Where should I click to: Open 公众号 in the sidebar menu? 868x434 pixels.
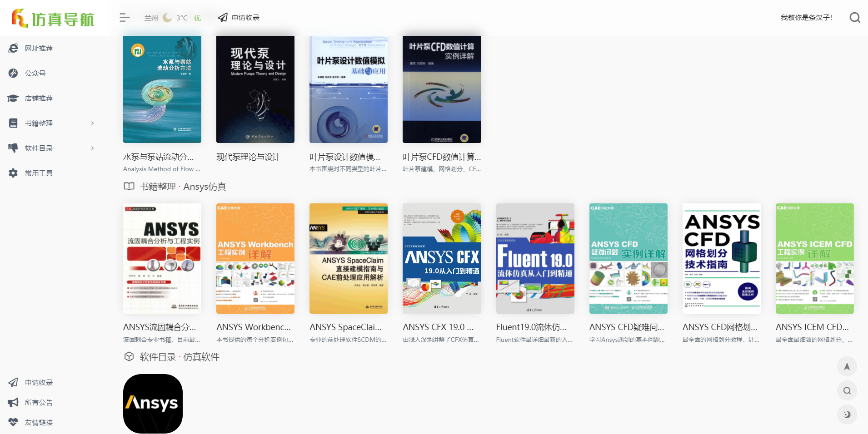[x=35, y=73]
